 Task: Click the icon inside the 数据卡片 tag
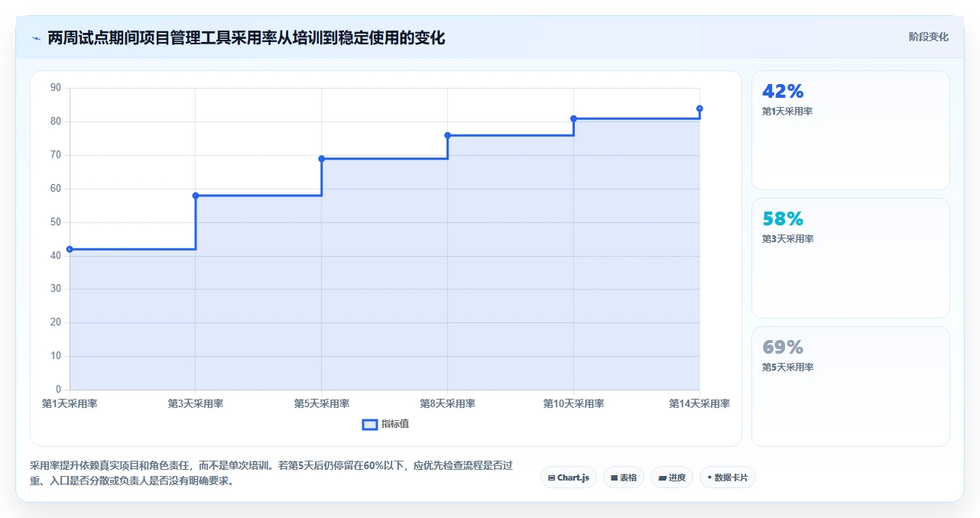coord(709,478)
